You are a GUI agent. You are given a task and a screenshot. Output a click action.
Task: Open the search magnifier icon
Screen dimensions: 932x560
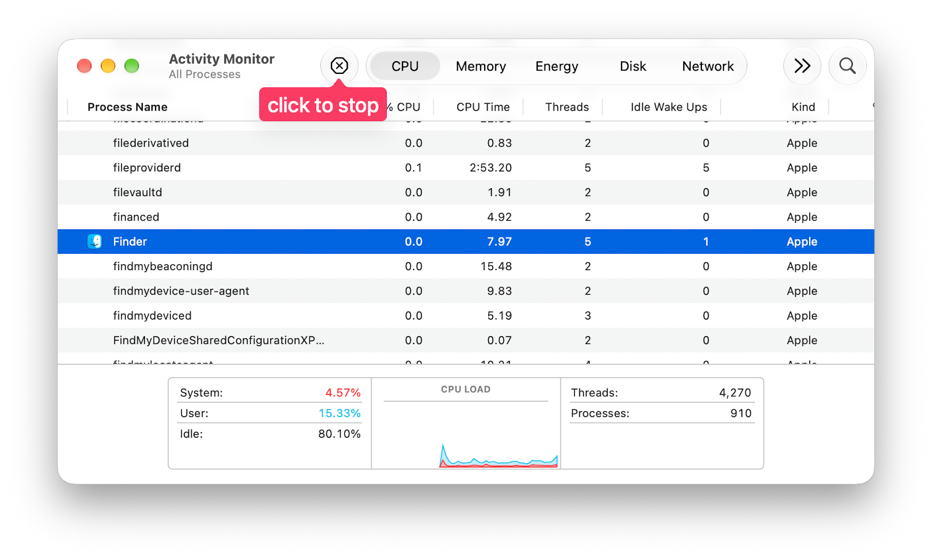[848, 66]
